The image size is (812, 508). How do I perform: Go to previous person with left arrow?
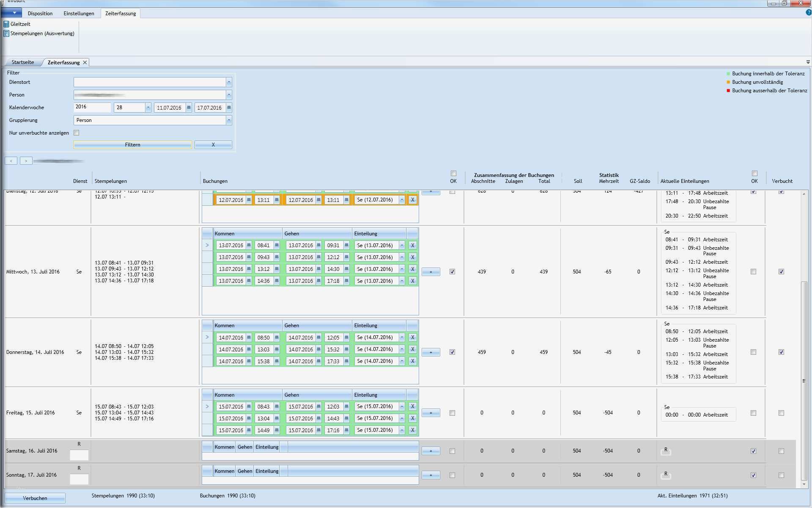pyautogui.click(x=11, y=161)
